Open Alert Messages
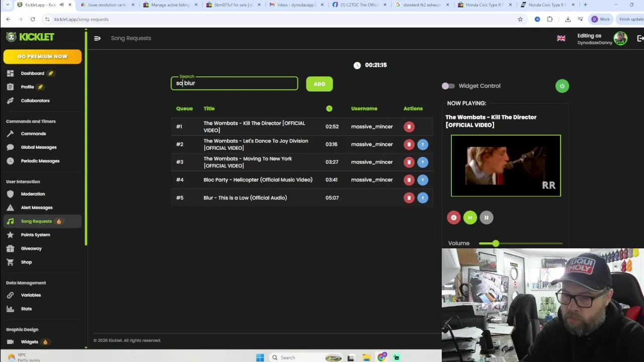The height and width of the screenshot is (362, 644). point(36,208)
